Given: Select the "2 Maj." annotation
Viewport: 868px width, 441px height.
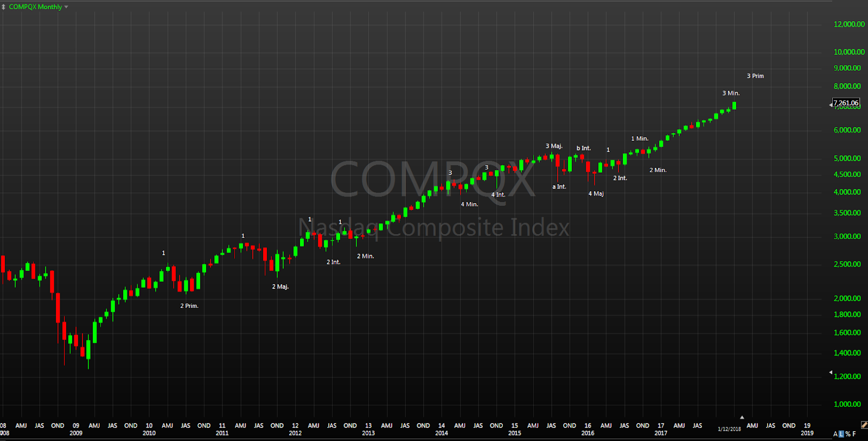Looking at the screenshot, I should (x=280, y=287).
